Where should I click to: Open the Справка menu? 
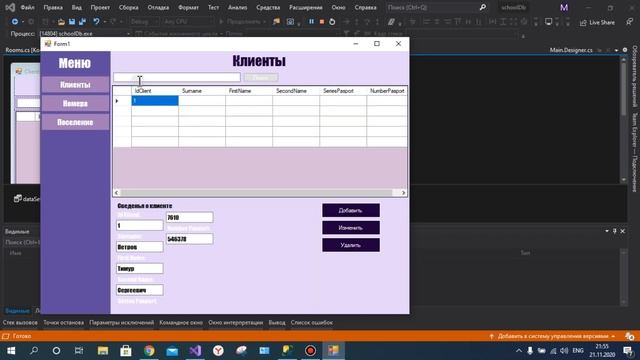(365, 7)
